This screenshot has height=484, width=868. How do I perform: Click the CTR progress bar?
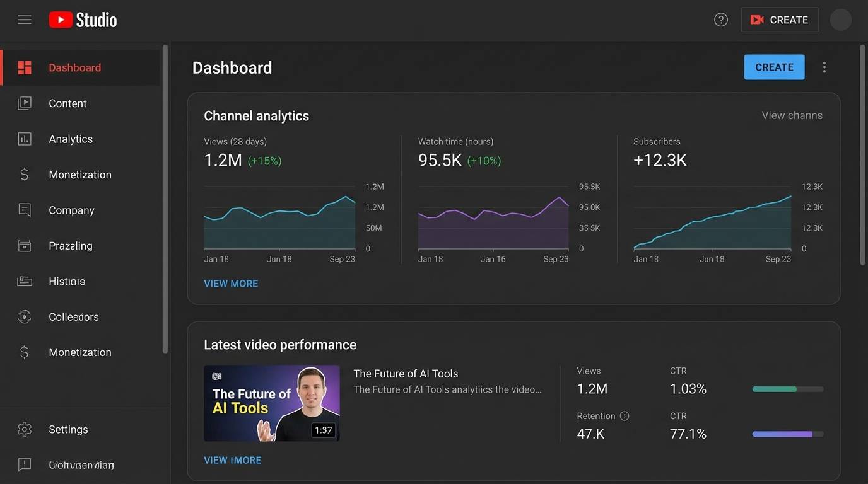[x=787, y=389]
